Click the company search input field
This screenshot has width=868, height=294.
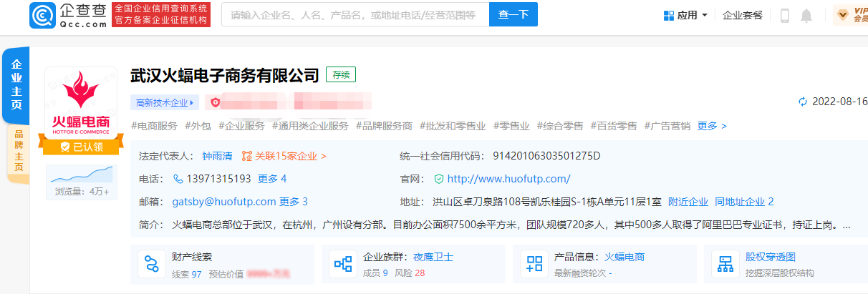(x=355, y=14)
